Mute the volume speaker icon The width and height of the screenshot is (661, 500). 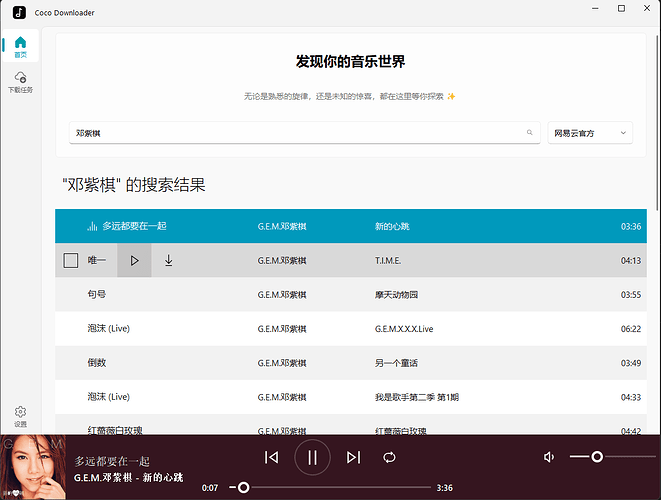point(549,457)
